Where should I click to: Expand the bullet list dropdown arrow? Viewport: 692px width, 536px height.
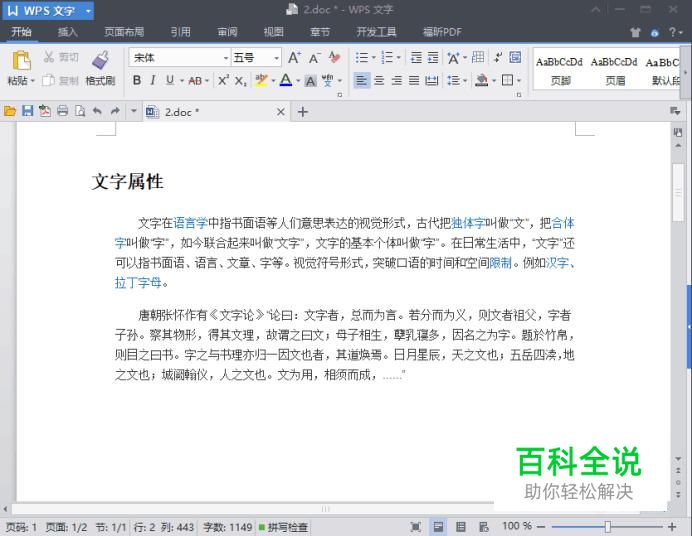[x=373, y=58]
